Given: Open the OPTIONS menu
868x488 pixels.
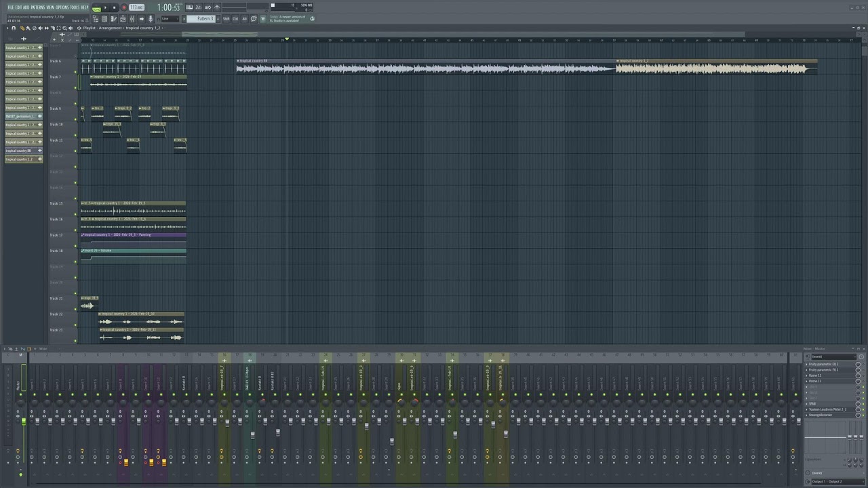Looking at the screenshot, I should coord(62,7).
